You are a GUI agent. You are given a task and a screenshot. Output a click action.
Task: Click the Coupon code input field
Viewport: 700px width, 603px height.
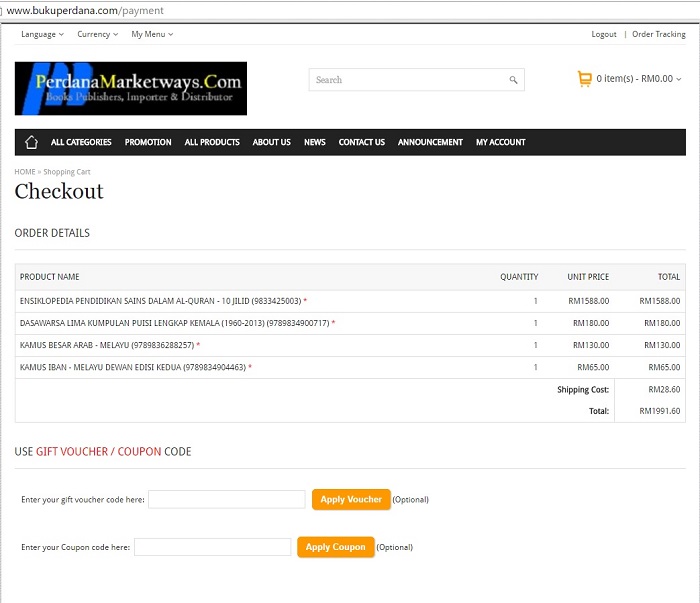pos(212,547)
